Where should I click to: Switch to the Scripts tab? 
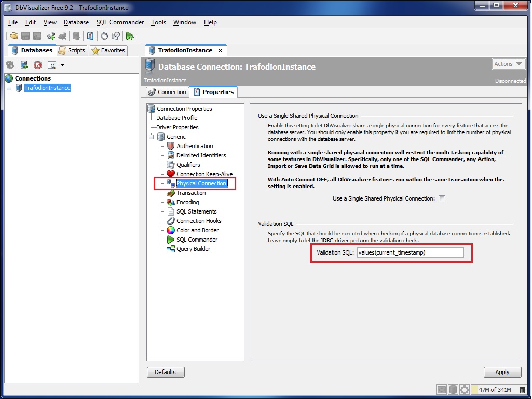coord(72,50)
